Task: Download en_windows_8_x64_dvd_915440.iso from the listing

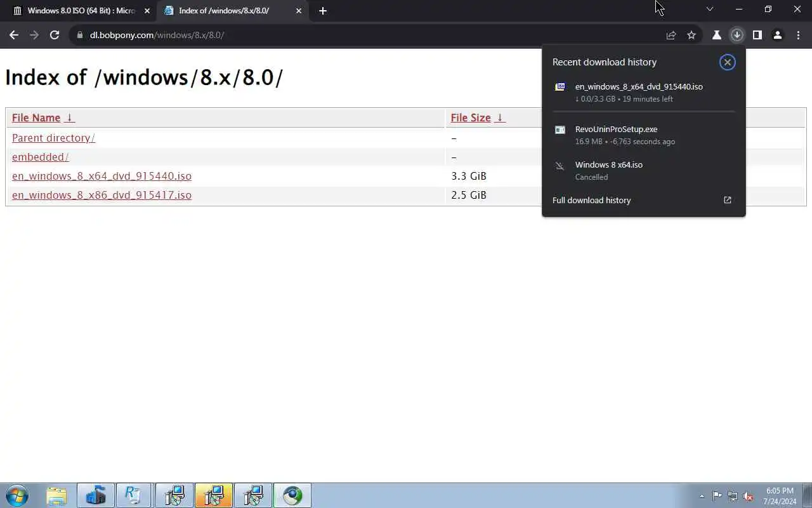Action: 101,176
